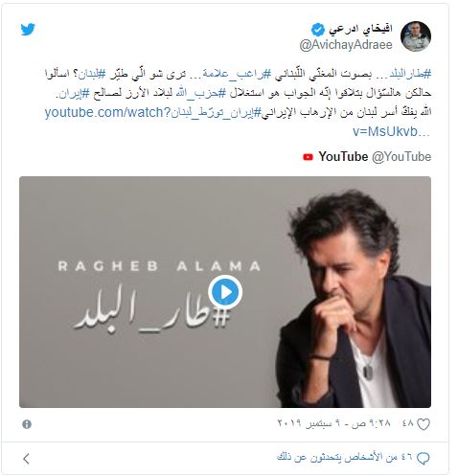
Task: Like the tweet with heart icon
Action: [x=424, y=424]
